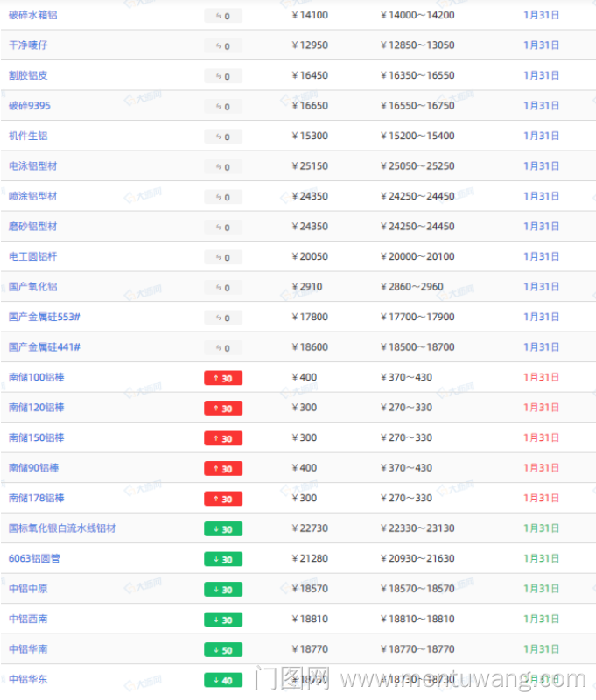Click the gray zero-change badge for 国产氧化铝
Image resolution: width=596 pixels, height=700 pixels.
pos(223,287)
